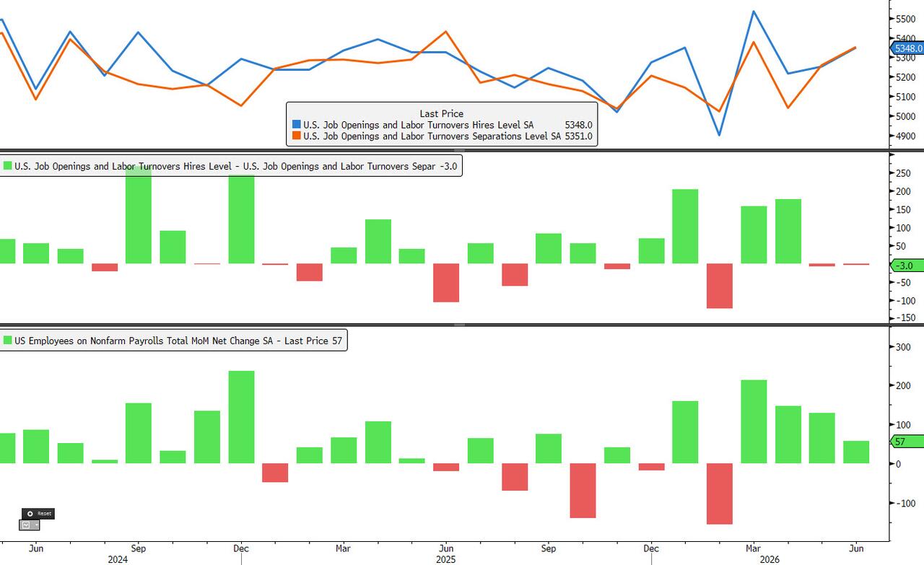Open the chart type dropdown below Reset

(x=30, y=525)
